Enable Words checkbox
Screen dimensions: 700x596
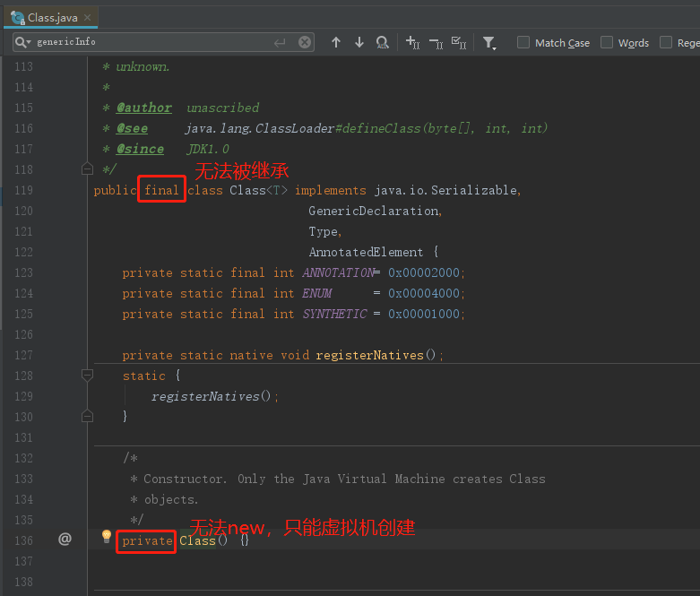[x=607, y=42]
